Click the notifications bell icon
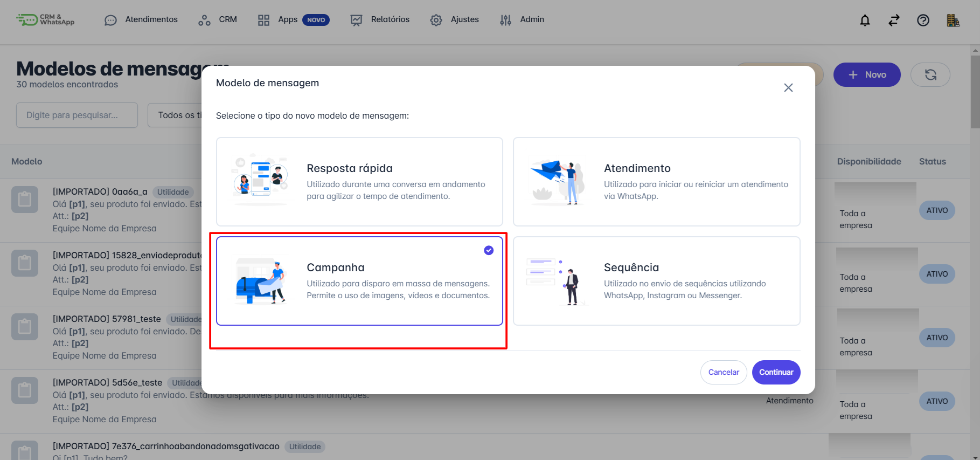Screen dimensions: 980x460 click(865, 20)
